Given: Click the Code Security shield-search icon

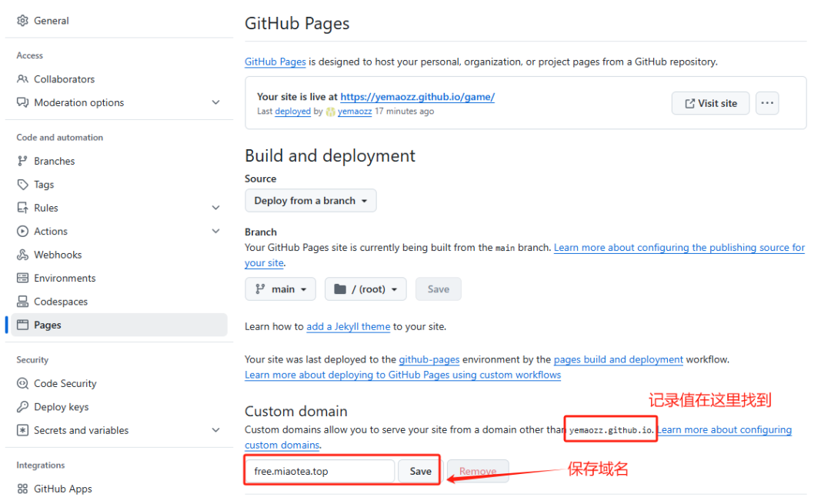Looking at the screenshot, I should tap(22, 383).
